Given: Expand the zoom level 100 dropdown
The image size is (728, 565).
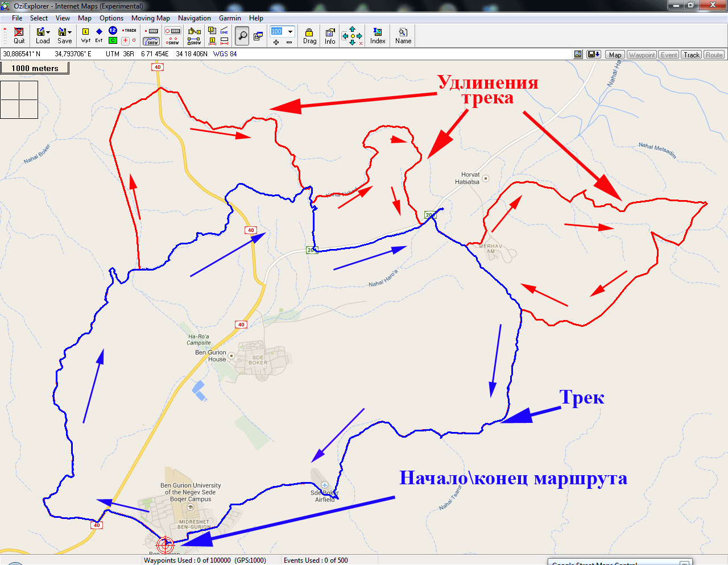Looking at the screenshot, I should 290,31.
